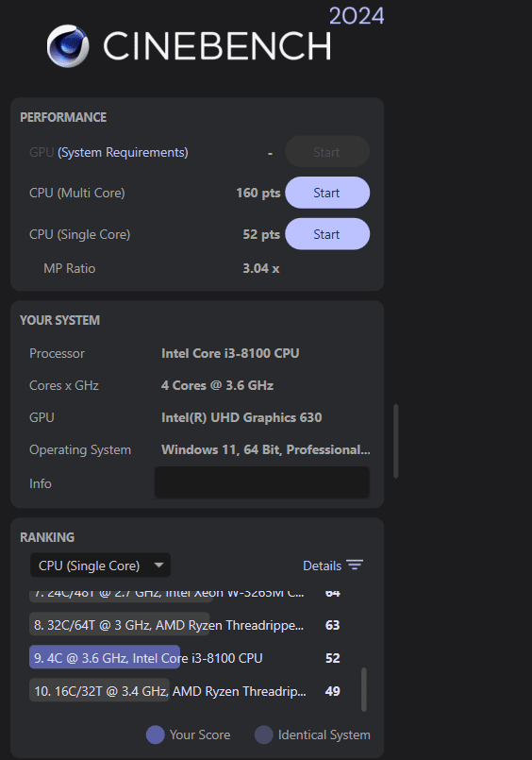Click the ranking list vertical scrollbar
The height and width of the screenshot is (760, 532).
[364, 690]
